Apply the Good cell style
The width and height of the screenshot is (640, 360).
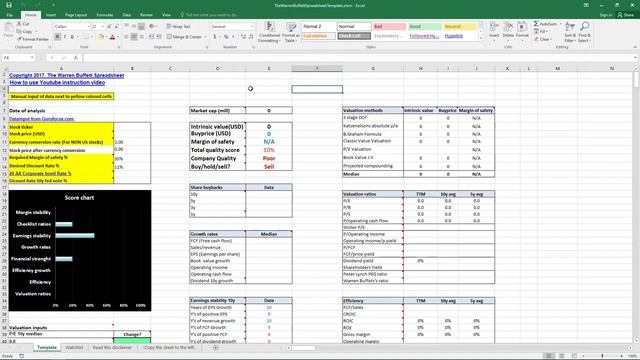click(424, 27)
